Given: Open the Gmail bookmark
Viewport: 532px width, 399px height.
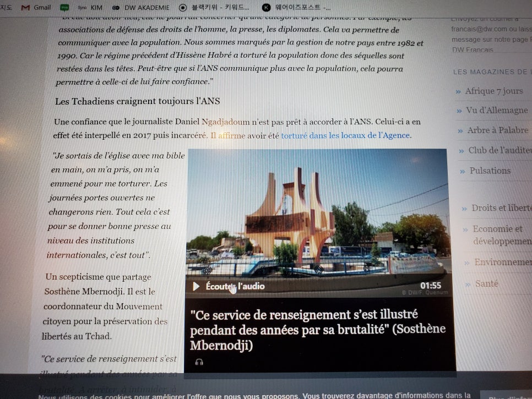Looking at the screenshot, I should click(x=36, y=7).
